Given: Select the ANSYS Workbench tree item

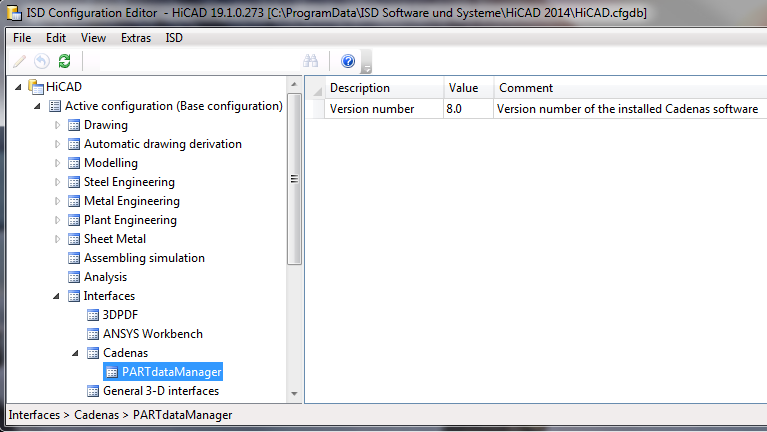Looking at the screenshot, I should pyautogui.click(x=153, y=334).
